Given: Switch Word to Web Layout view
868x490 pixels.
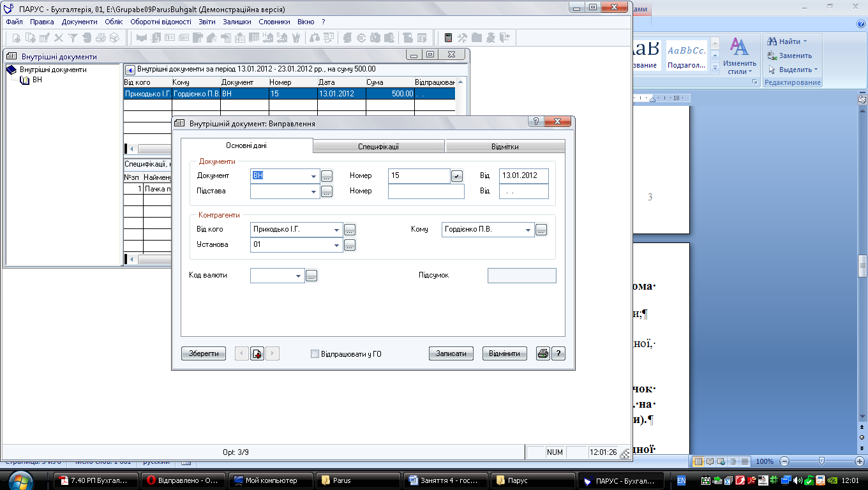Looking at the screenshot, I should click(x=721, y=461).
